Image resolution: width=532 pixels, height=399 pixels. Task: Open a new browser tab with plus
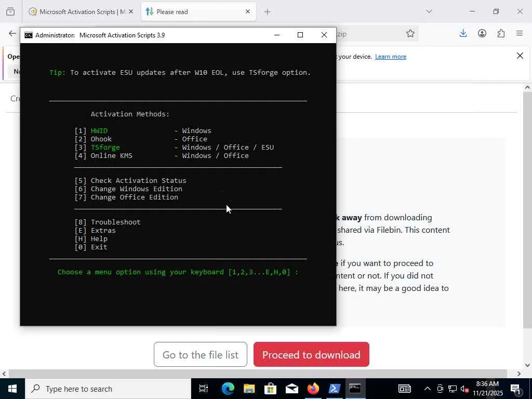(267, 12)
